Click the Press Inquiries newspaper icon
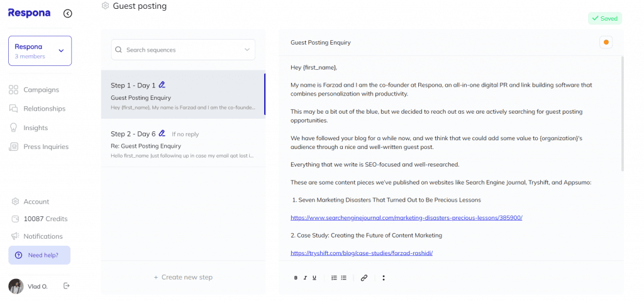Screen dimensions: 644x301 (14, 146)
